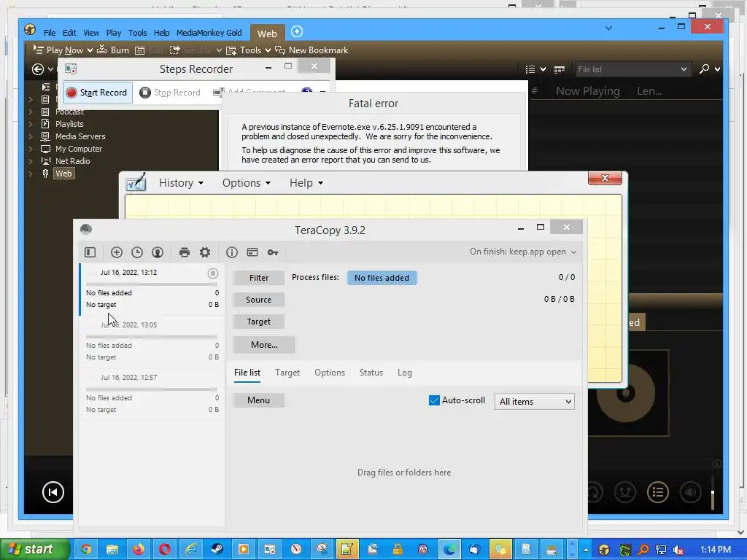747x560 pixels.
Task: Click the Steps Recorder title icon
Action: [x=71, y=69]
